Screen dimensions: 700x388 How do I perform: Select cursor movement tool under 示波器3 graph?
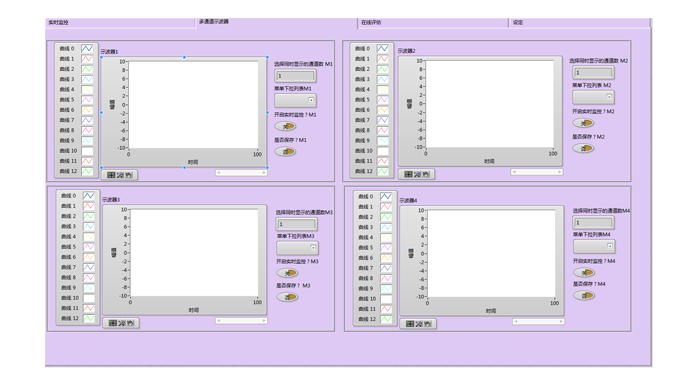(x=113, y=323)
